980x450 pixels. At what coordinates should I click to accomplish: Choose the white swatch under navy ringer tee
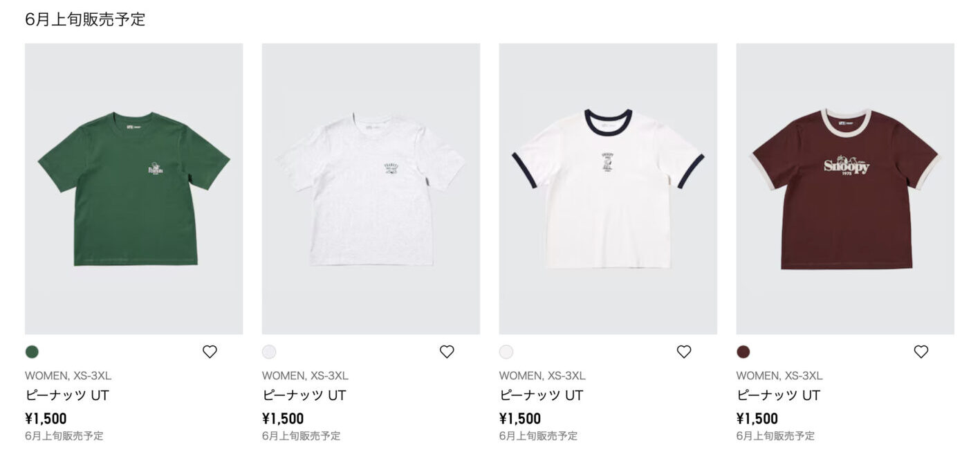506,352
